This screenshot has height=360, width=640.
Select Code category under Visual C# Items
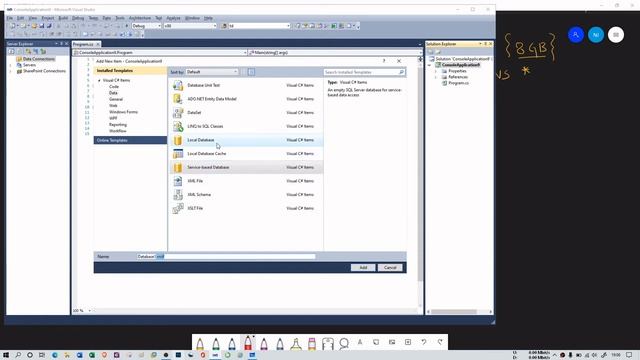(114, 87)
